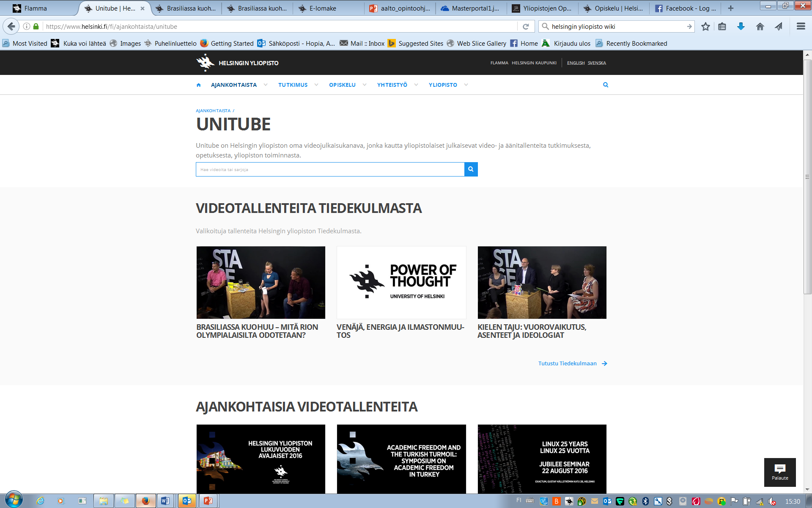Switch to the Opiskelu | Helsi... tab
Viewport: 812px width, 508px height.
613,8
